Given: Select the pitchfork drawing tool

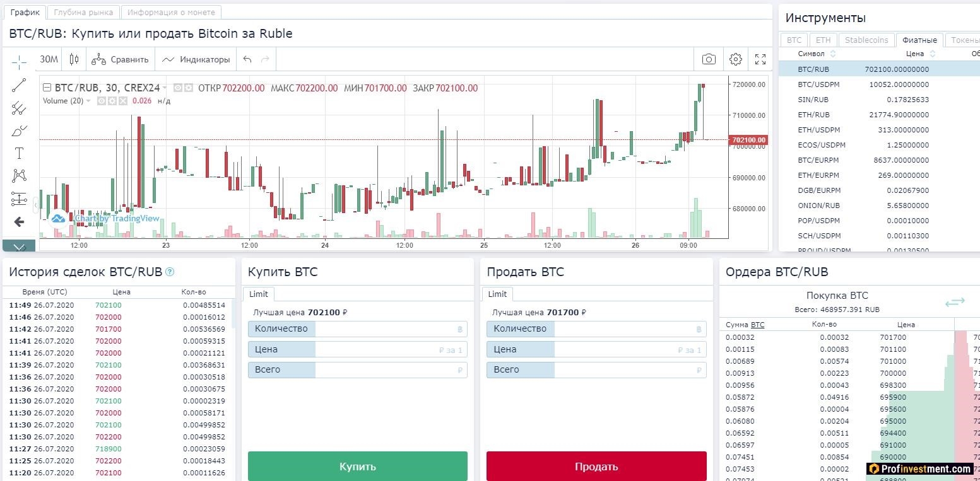Looking at the screenshot, I should 19,108.
